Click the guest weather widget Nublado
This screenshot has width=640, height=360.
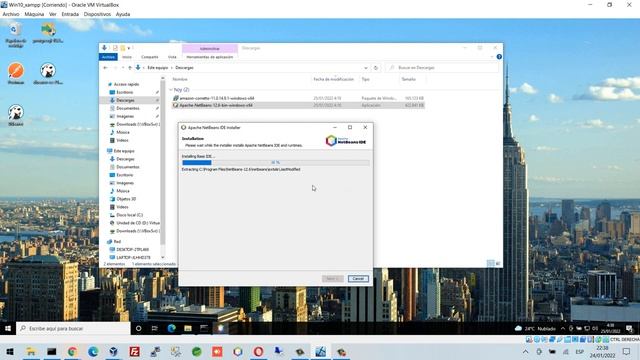536,328
